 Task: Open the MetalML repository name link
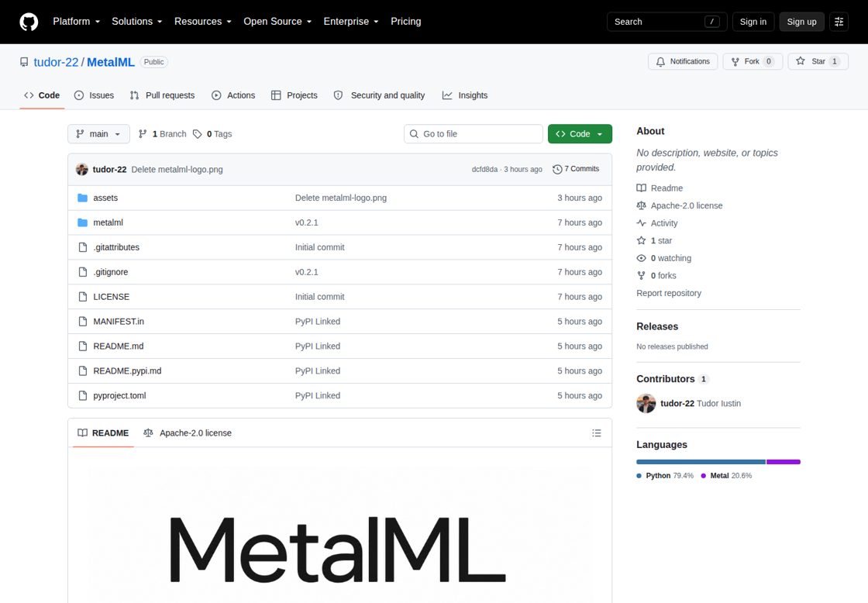point(111,62)
